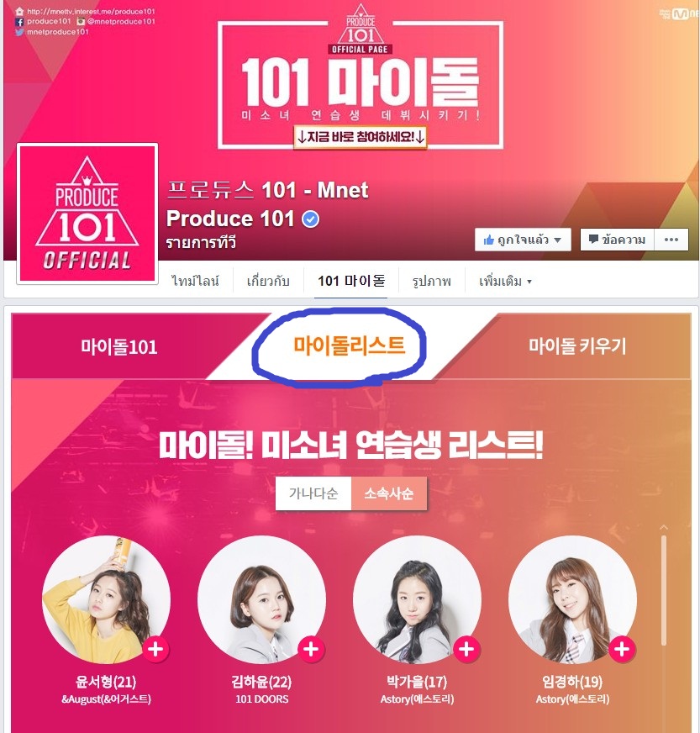Open the 마이돌 키우기 tab
This screenshot has height=733, width=700.
click(x=576, y=346)
